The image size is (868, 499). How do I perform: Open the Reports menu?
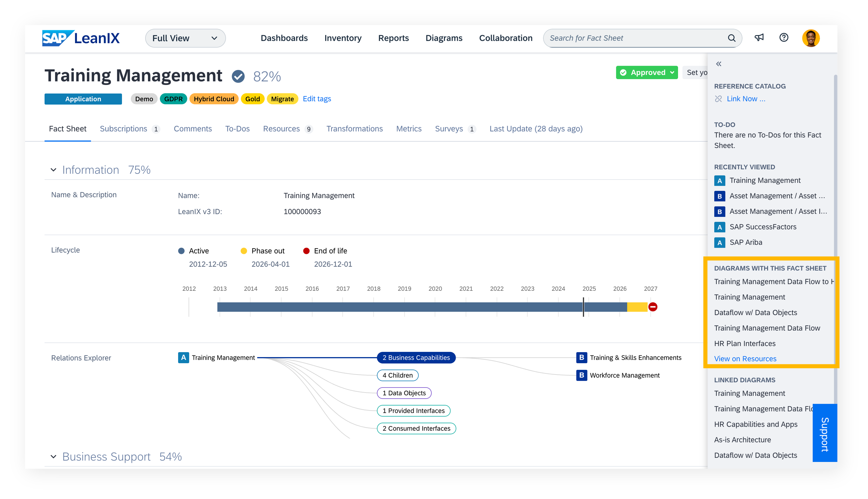coord(393,38)
